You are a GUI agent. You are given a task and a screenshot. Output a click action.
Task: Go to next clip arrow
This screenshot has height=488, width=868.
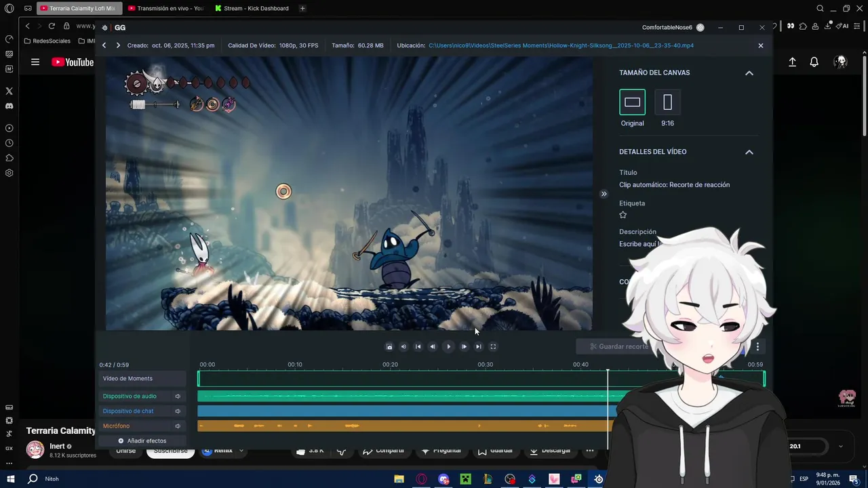click(x=118, y=45)
